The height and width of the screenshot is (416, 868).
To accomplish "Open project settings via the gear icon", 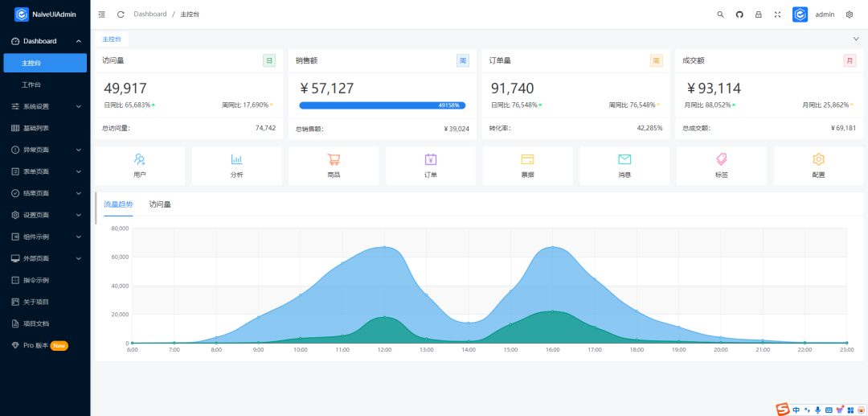I will click(850, 14).
